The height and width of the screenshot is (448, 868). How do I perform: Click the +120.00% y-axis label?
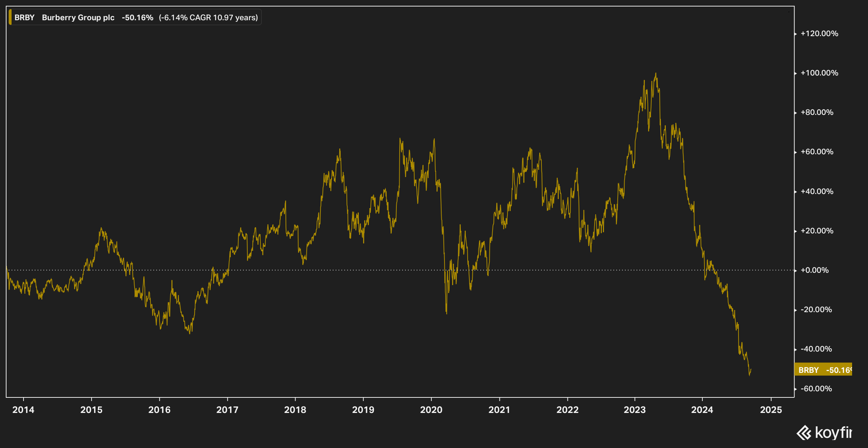click(x=819, y=34)
